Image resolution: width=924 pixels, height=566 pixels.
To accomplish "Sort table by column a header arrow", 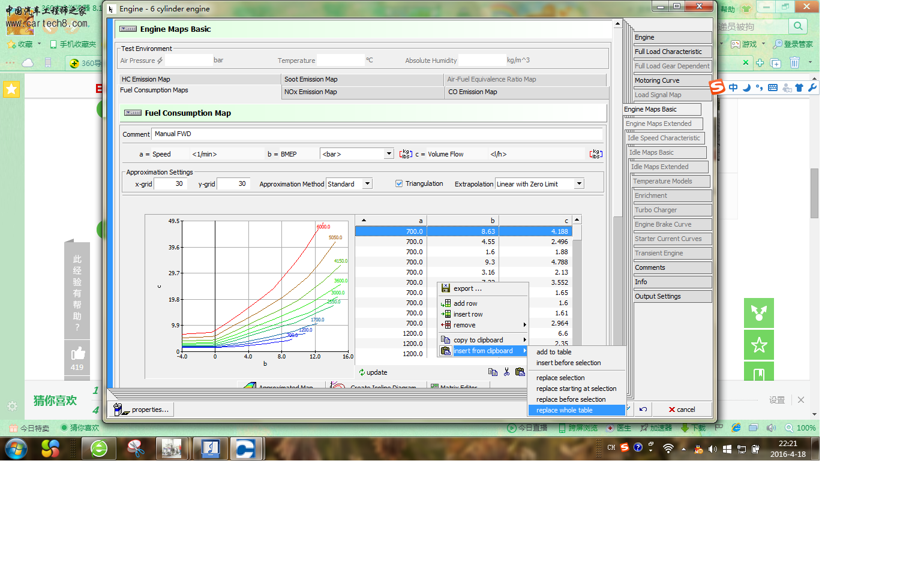I will [364, 220].
